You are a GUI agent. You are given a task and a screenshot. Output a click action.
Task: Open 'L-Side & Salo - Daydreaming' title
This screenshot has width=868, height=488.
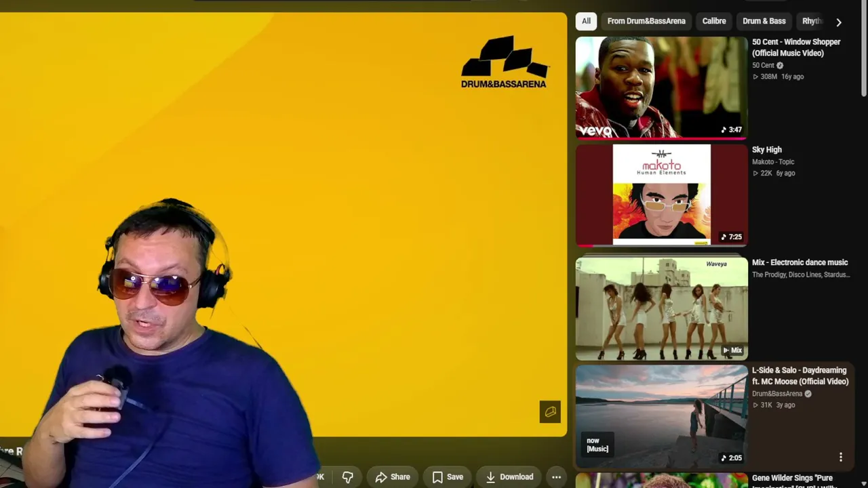800,376
